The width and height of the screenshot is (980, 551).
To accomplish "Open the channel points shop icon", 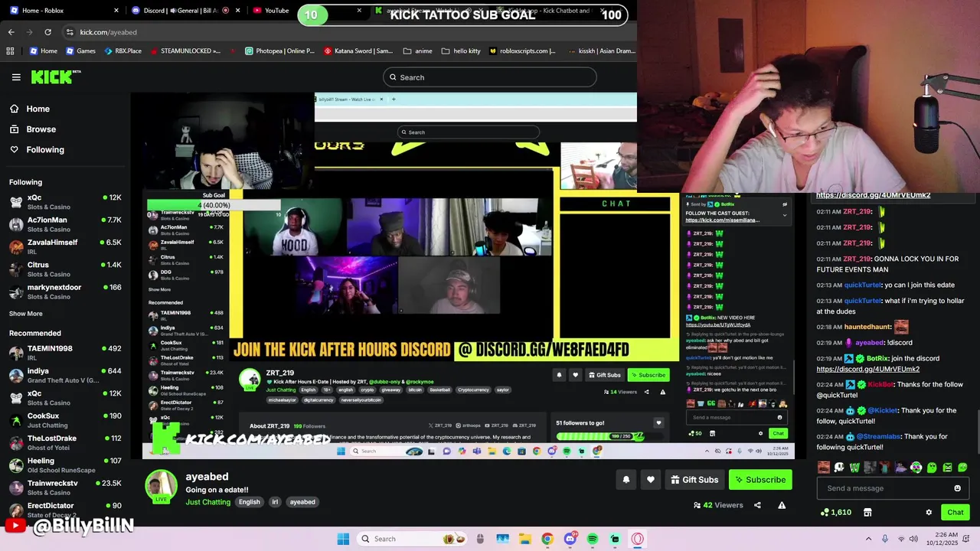I will point(867,512).
